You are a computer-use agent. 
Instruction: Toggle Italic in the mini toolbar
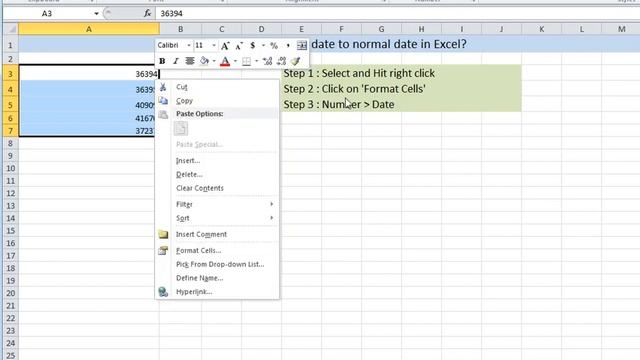tap(176, 61)
